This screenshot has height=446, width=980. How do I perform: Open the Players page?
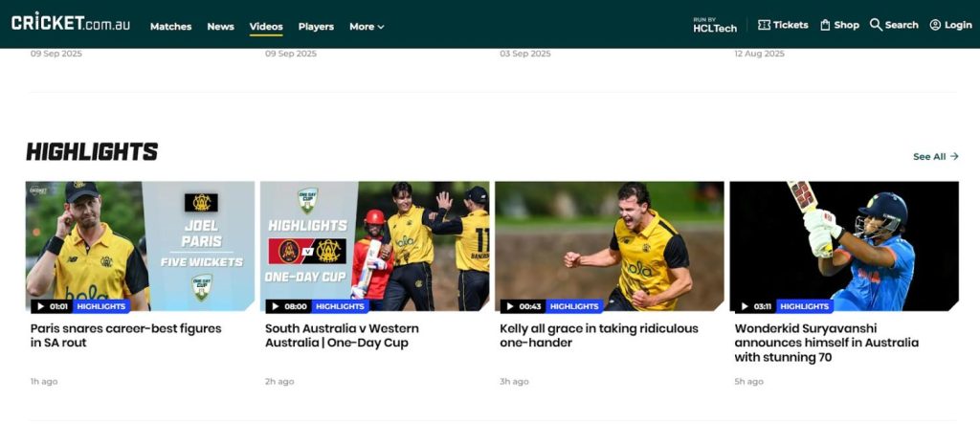coord(316,27)
